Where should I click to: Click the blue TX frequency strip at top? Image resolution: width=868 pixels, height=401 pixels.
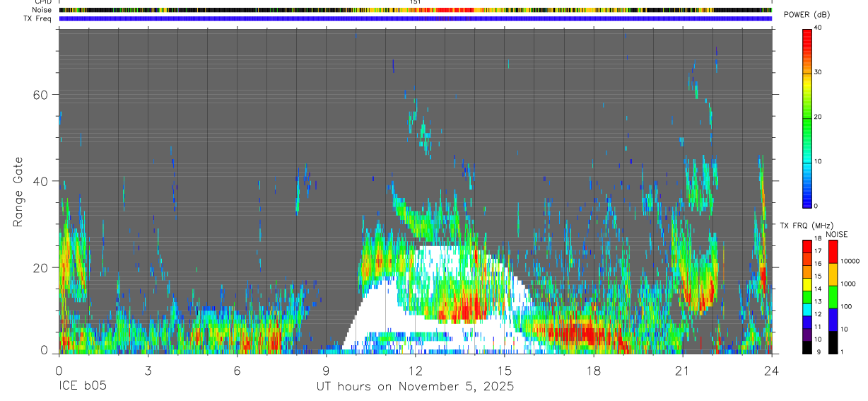415,18
